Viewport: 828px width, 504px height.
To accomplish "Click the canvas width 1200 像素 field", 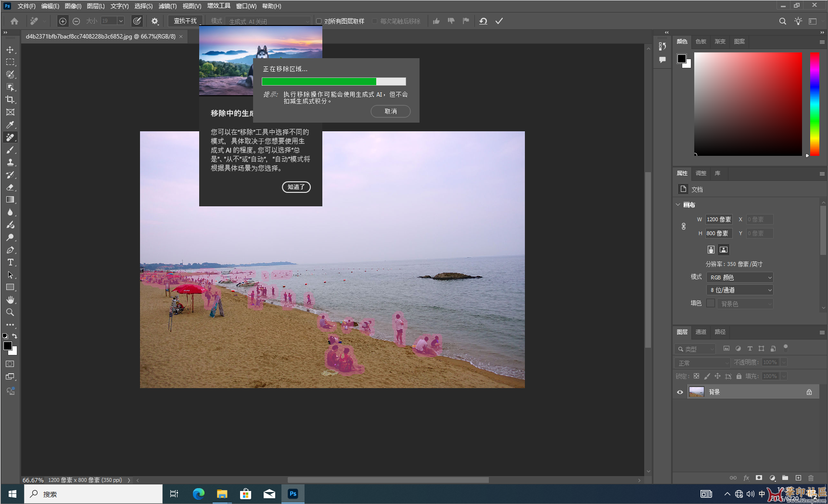I will click(719, 220).
